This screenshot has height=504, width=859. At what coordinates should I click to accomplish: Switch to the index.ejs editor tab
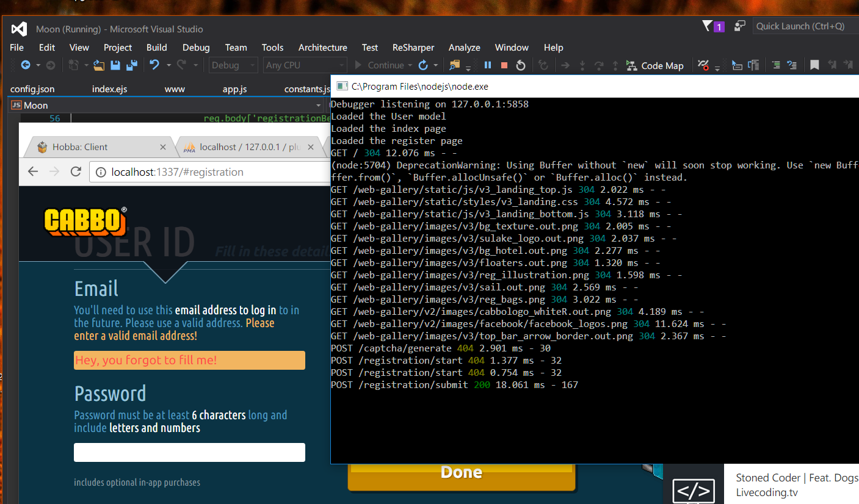click(109, 89)
